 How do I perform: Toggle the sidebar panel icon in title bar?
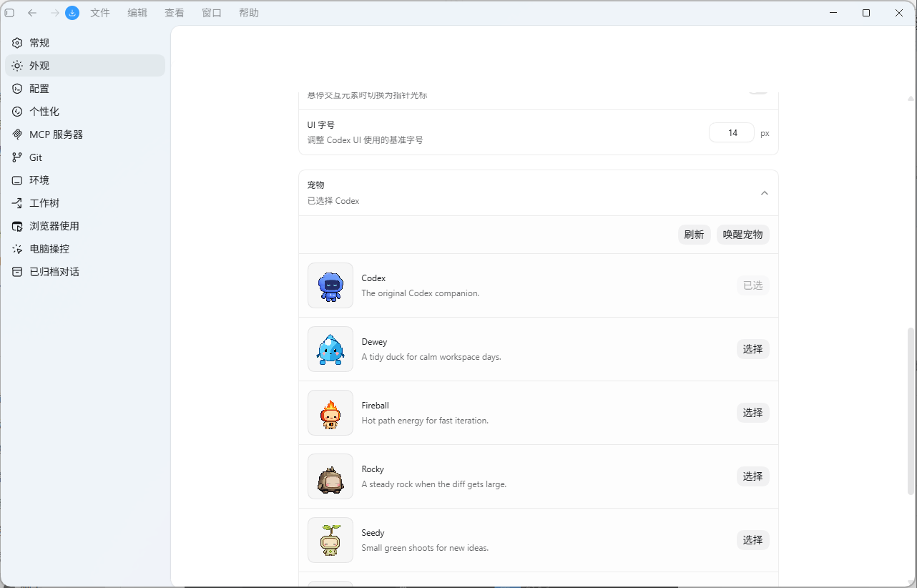coord(9,13)
